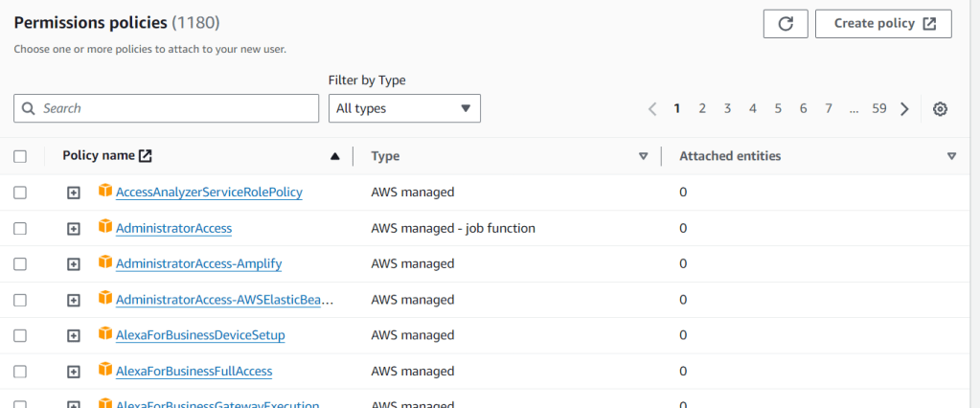Click the AdministratorAccess-Amplify policy cube icon
Viewport: 980px width, 408px height.
[x=105, y=262]
